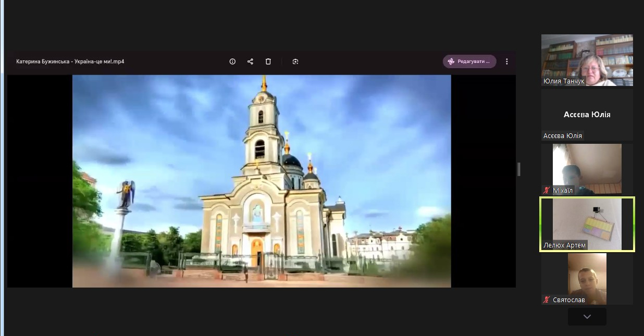Click the muted microphone icon beside Міхаіл
The image size is (644, 336).
(547, 191)
